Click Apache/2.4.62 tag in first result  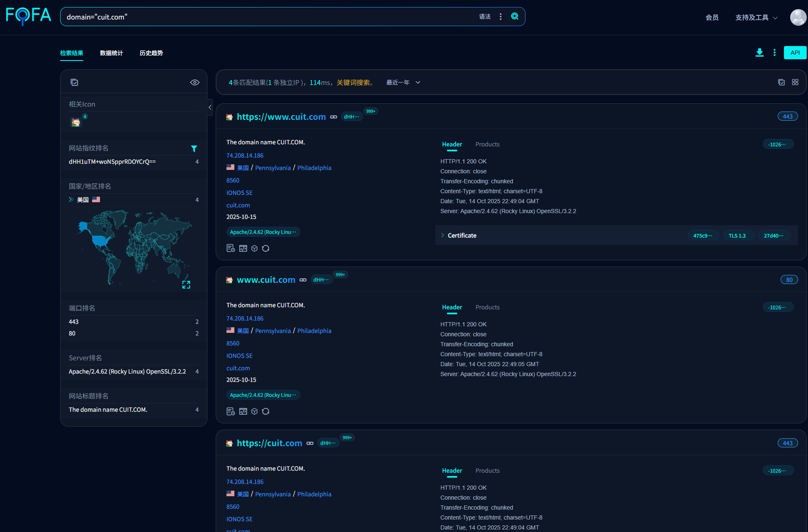pos(263,232)
